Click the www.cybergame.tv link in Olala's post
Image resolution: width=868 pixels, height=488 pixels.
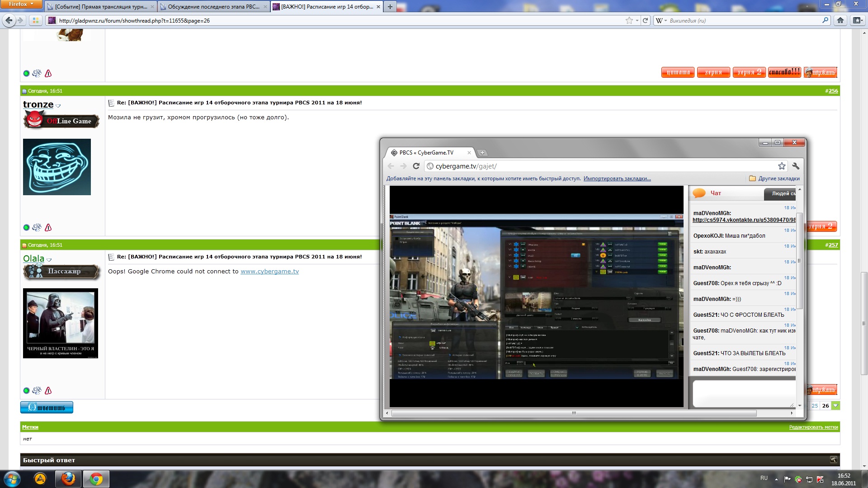point(269,271)
